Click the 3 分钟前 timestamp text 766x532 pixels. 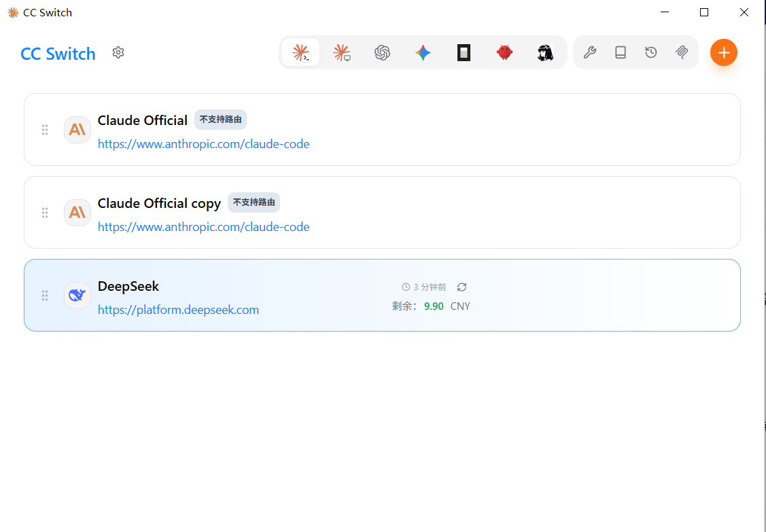pyautogui.click(x=430, y=287)
